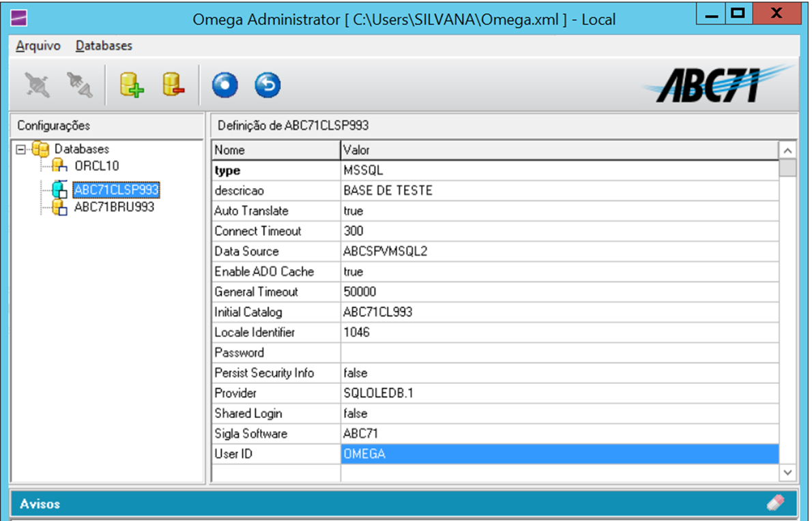This screenshot has width=812, height=521.
Task: Click the Avisos panel header
Action: pos(404,503)
